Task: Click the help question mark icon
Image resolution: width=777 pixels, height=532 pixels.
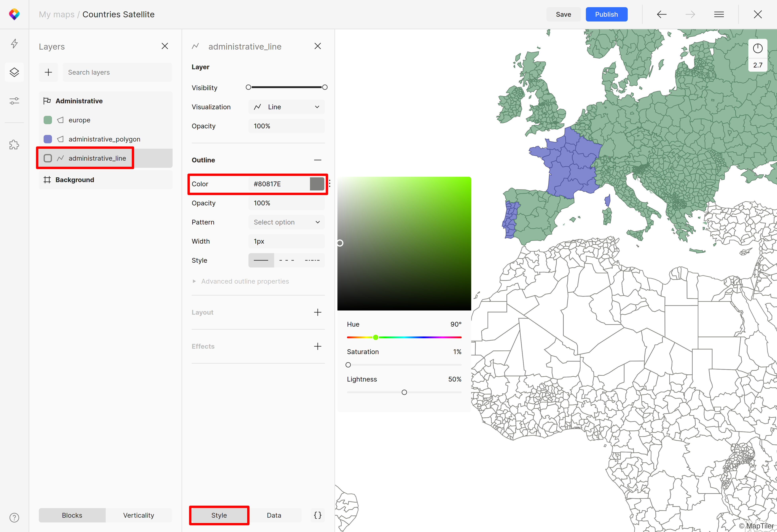Action: 14,517
